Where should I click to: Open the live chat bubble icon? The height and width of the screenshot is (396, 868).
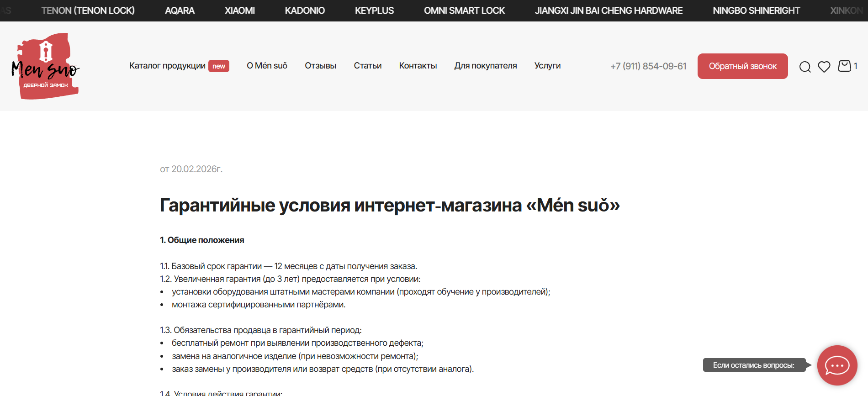pos(837,365)
